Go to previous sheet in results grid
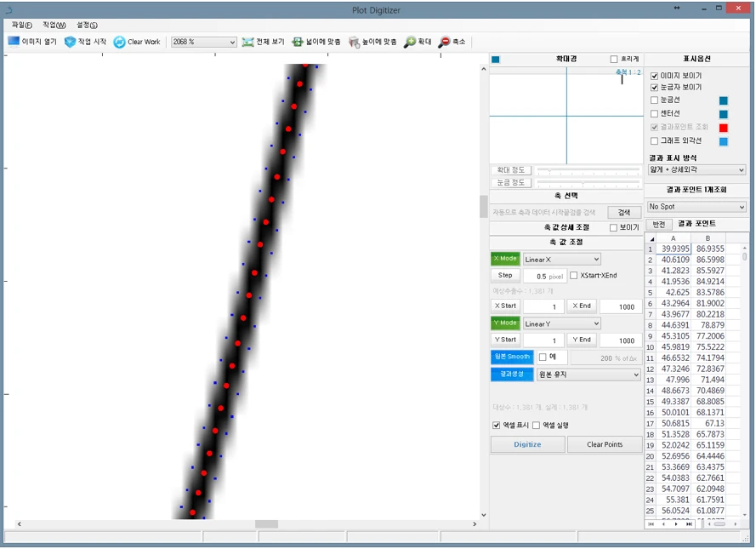The width and height of the screenshot is (756, 549). (663, 524)
